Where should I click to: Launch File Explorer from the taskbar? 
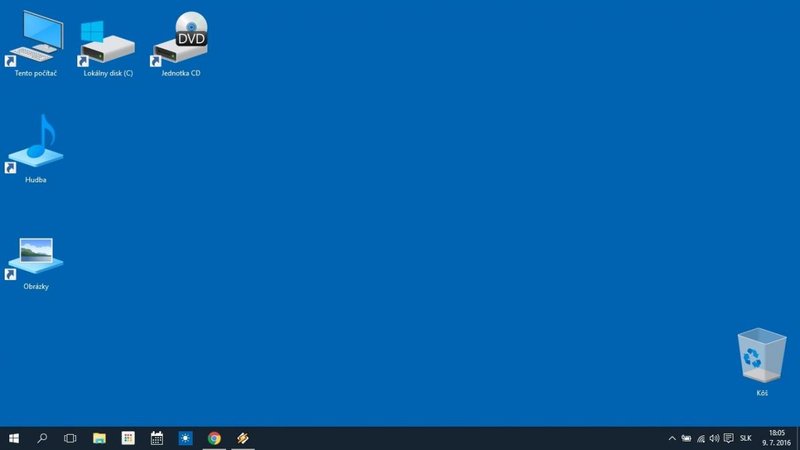[99, 438]
